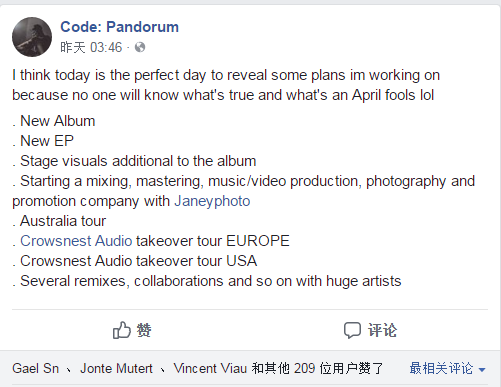
Task: Open the post timestamp 昨天 03:46
Action: [91, 47]
